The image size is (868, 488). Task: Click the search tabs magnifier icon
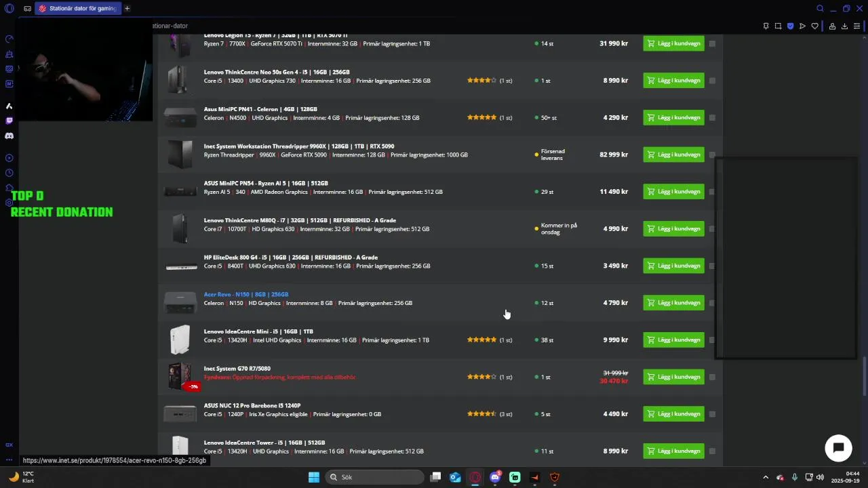[x=820, y=9]
